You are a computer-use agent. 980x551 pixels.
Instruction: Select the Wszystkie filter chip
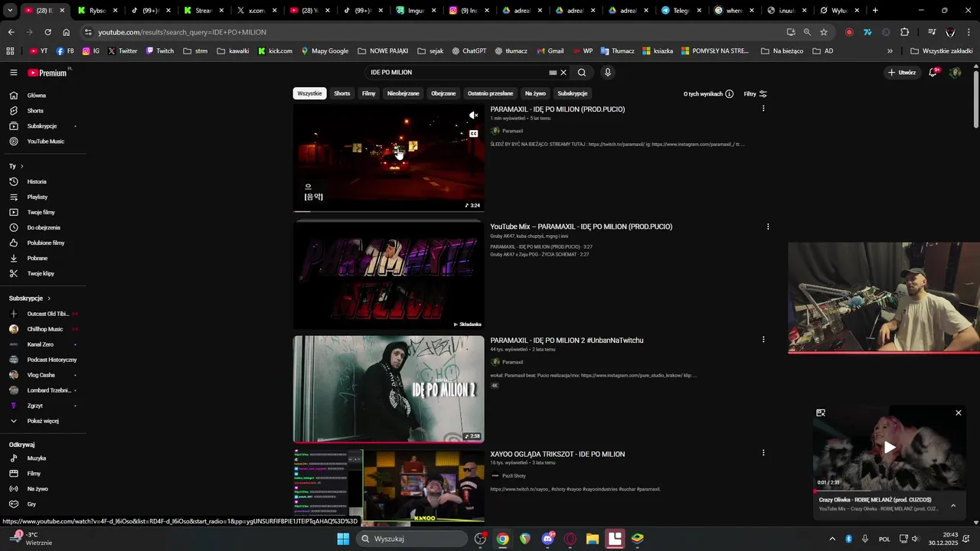(309, 93)
